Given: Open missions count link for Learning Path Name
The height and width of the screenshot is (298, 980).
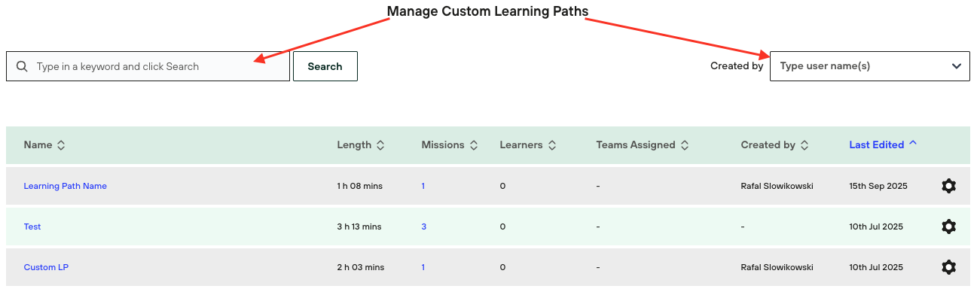Looking at the screenshot, I should tap(423, 186).
